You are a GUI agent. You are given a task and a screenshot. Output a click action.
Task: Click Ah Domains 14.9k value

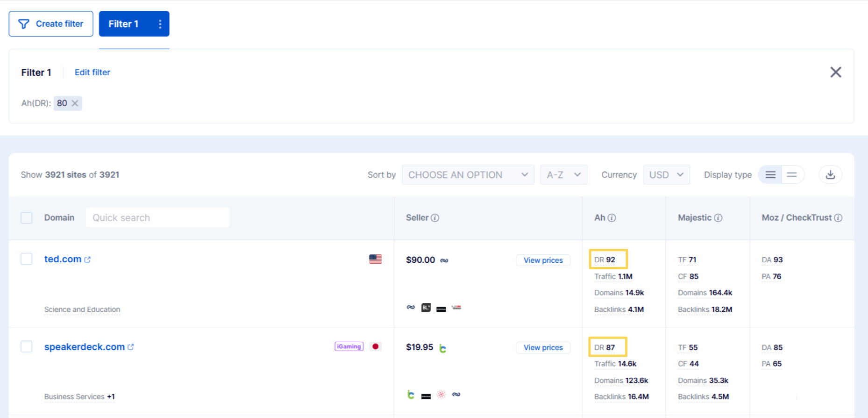point(619,293)
